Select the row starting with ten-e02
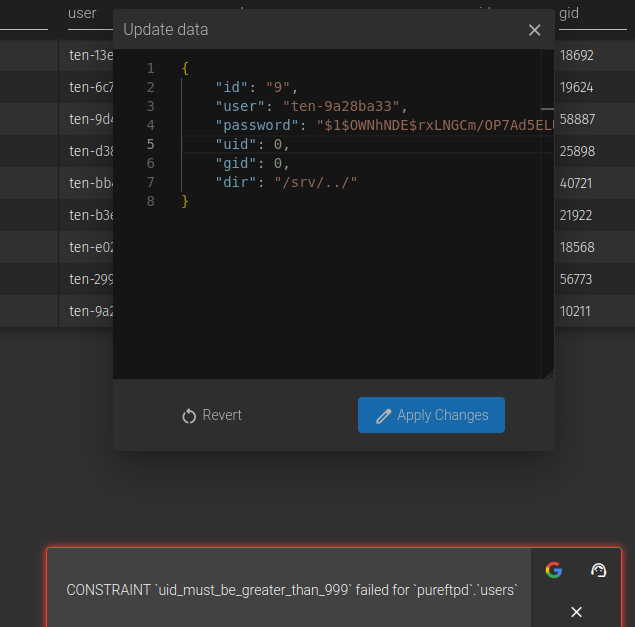 (x=85, y=247)
